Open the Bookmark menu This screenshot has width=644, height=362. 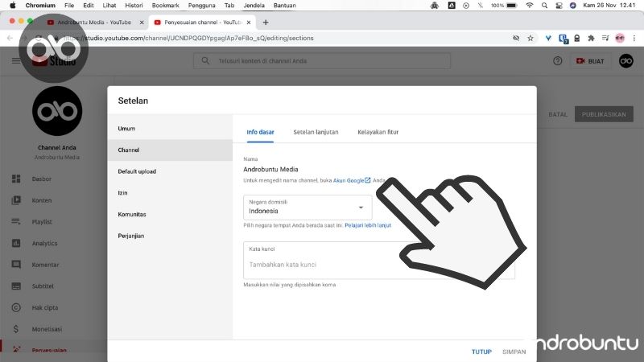[x=166, y=6]
